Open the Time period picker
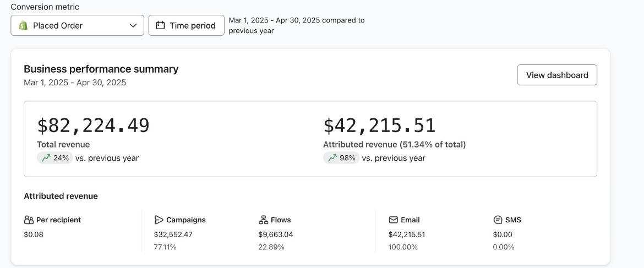Image resolution: width=644 pixels, height=268 pixels. [x=186, y=25]
